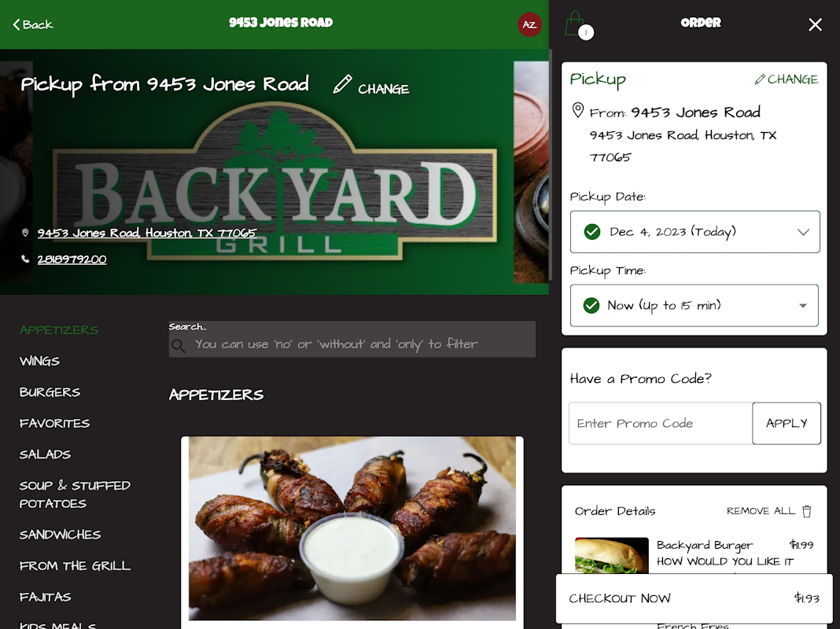The image size is (840, 629).
Task: Click the map pin icon in the banner
Action: 25,233
